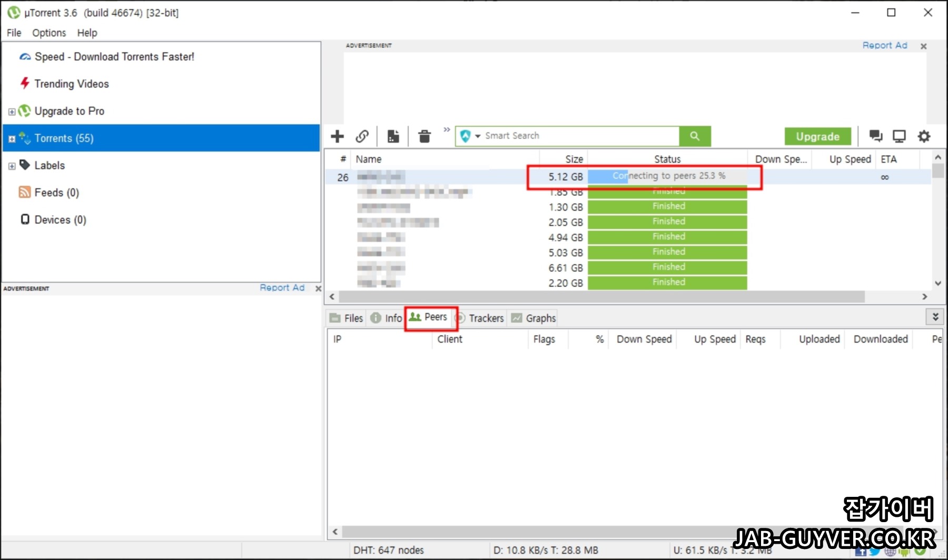The image size is (948, 560).
Task: Select Torrents (55) in sidebar
Action: pyautogui.click(x=161, y=138)
